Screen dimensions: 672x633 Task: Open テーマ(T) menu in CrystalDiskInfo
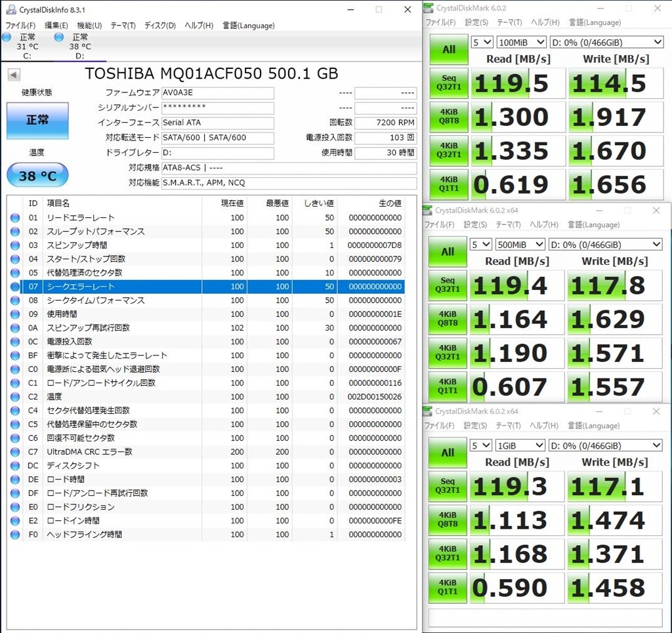123,26
